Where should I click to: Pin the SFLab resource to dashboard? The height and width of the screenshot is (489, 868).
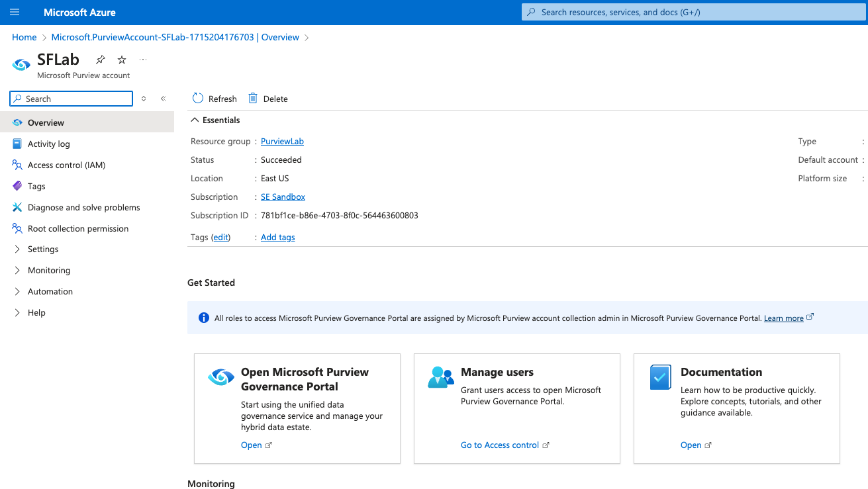[100, 60]
